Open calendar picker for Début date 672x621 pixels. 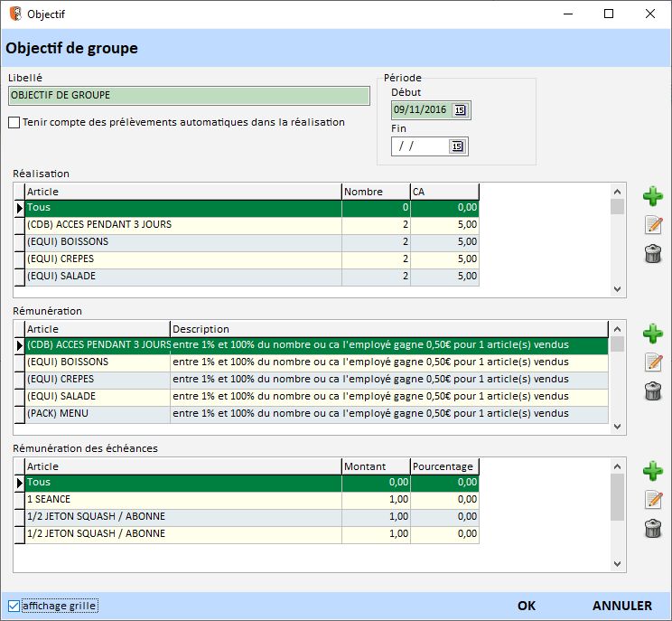(459, 110)
